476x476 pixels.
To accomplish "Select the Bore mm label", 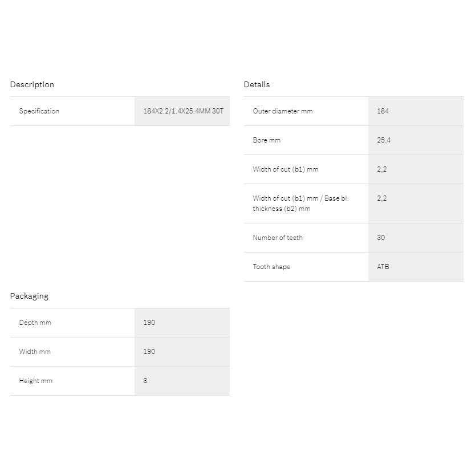I will pos(267,140).
